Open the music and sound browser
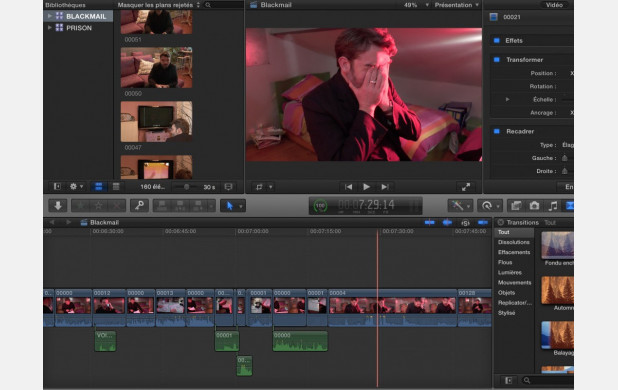 pos(553,206)
